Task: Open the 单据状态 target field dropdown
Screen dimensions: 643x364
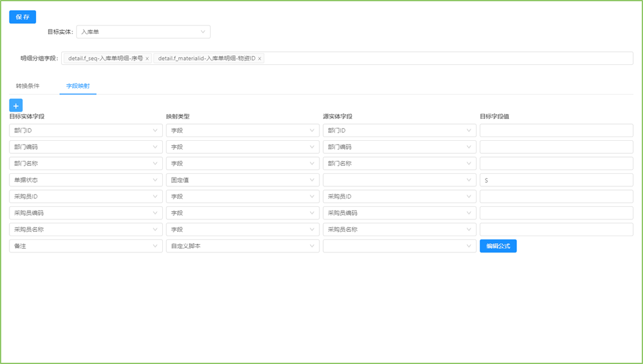Action: pos(85,180)
